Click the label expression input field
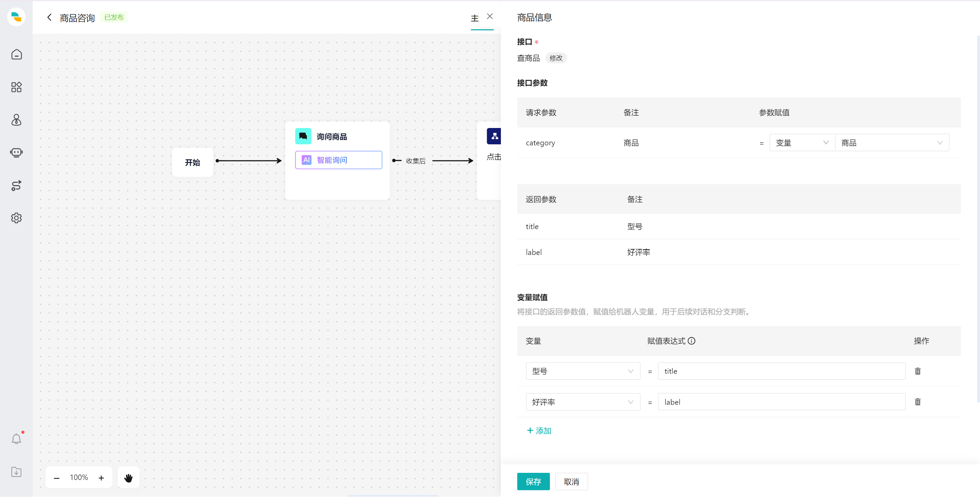This screenshot has width=980, height=497. (782, 402)
